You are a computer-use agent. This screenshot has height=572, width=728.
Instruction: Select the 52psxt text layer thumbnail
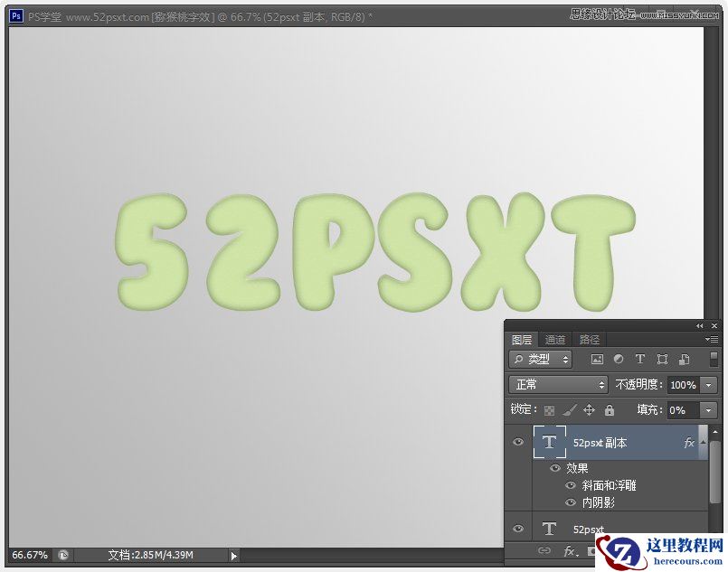(549, 529)
